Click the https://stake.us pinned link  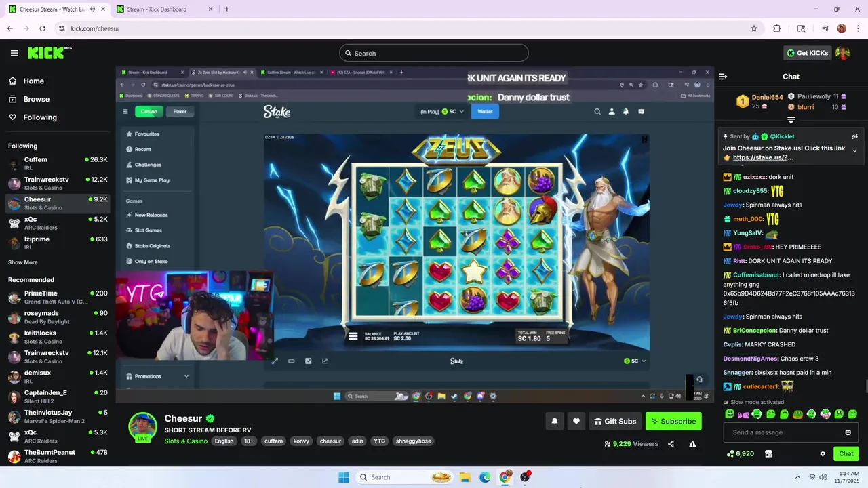pyautogui.click(x=763, y=157)
